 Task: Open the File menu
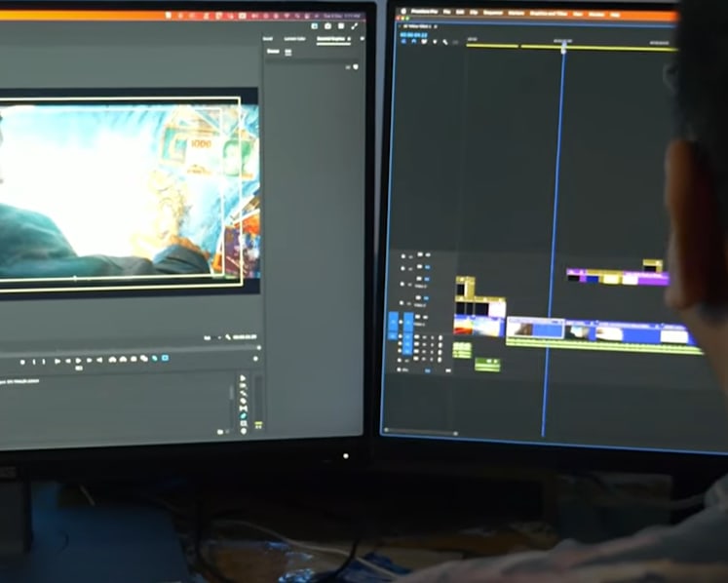(446, 12)
